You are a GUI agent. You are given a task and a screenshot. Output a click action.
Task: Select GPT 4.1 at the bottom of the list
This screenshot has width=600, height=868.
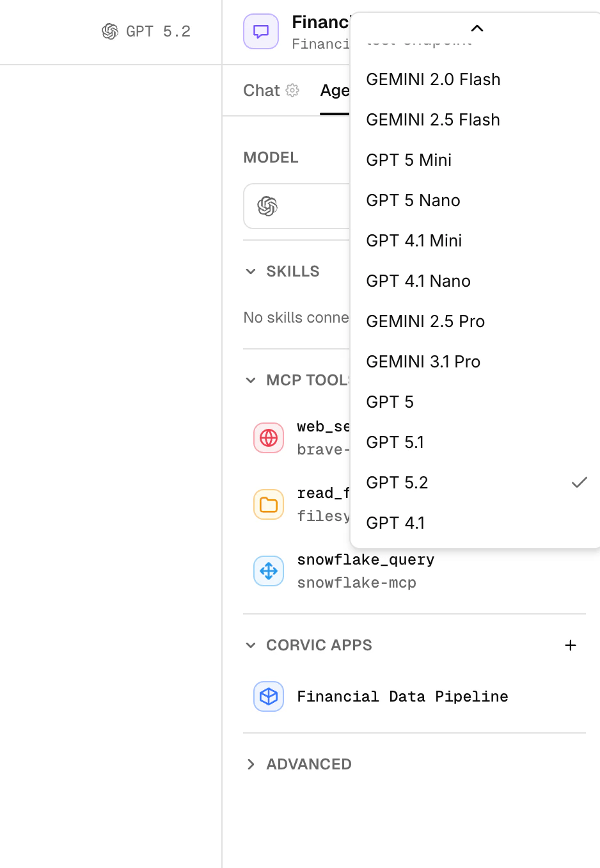395,522
